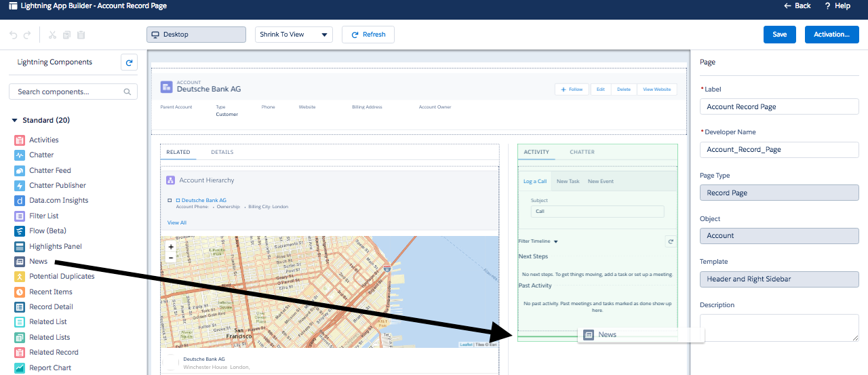The image size is (868, 375).
Task: Select the Report Chart component icon
Action: (x=20, y=368)
